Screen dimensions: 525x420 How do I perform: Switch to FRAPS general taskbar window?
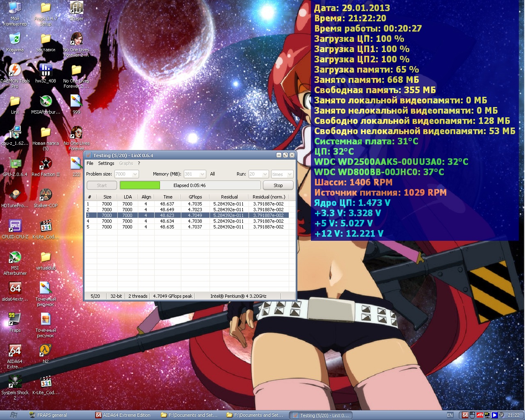click(x=59, y=415)
